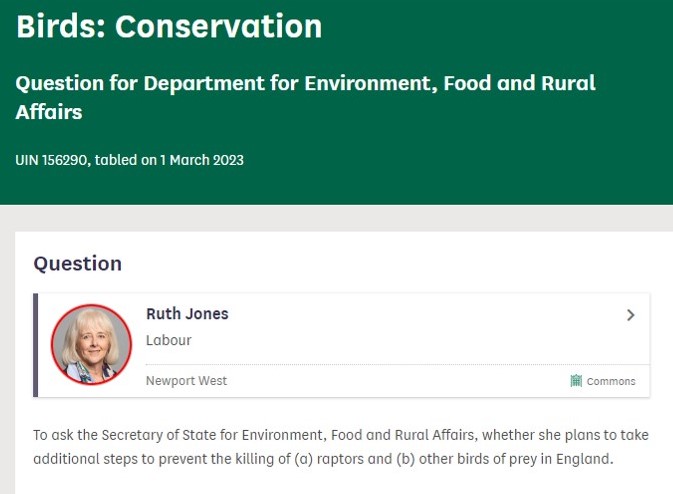
Task: Click the tabled on 1 March 2023 date
Action: point(173,160)
